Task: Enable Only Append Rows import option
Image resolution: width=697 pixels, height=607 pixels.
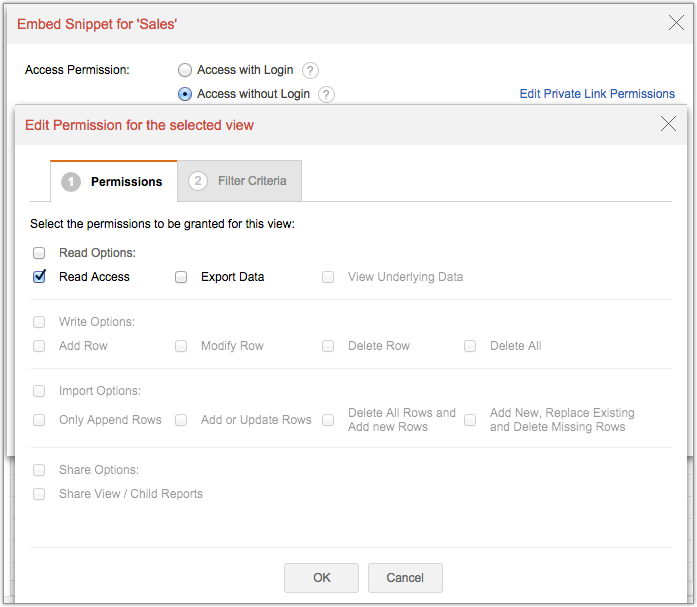Action: (39, 420)
